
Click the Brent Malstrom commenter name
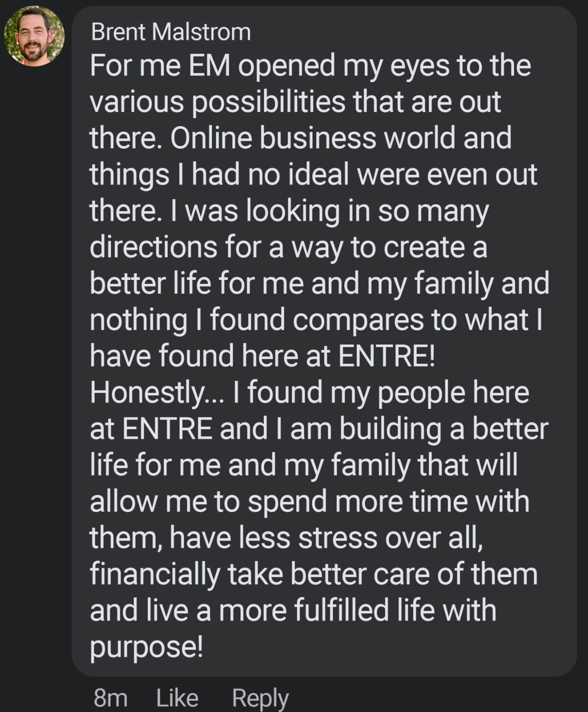tap(171, 32)
